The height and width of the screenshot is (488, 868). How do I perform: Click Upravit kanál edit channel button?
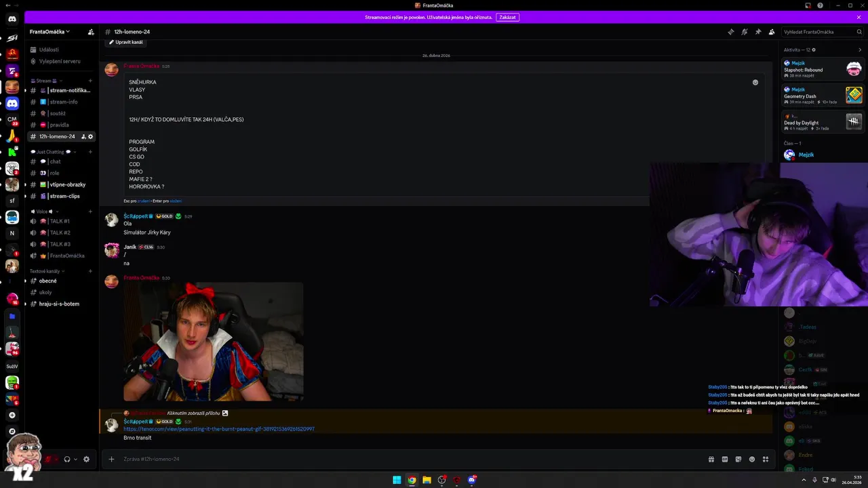tap(126, 42)
